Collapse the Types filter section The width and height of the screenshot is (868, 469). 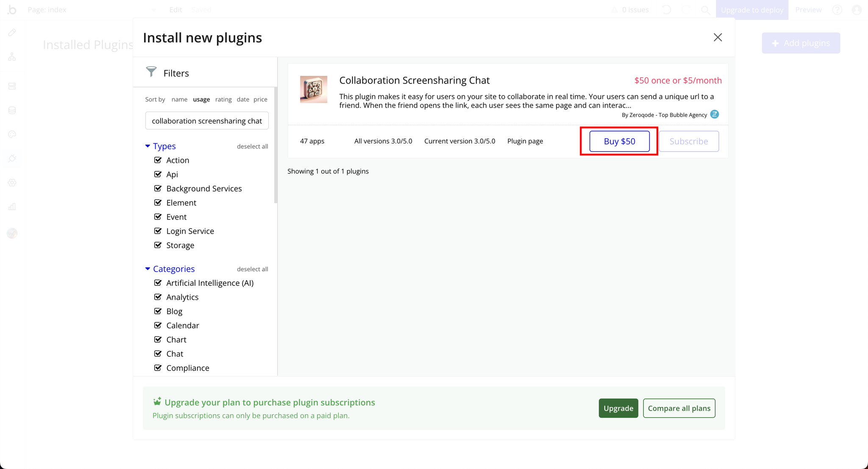[x=147, y=146]
